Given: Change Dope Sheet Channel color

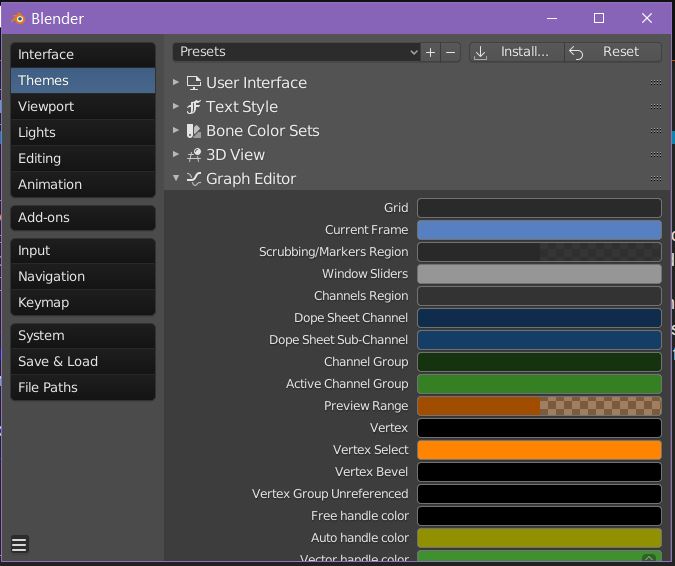Looking at the screenshot, I should [x=539, y=318].
